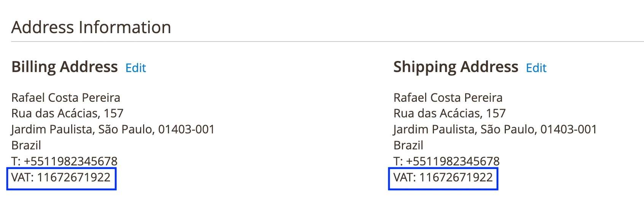Image resolution: width=644 pixels, height=218 pixels.
Task: Click Brazil in the billing address
Action: (26, 145)
